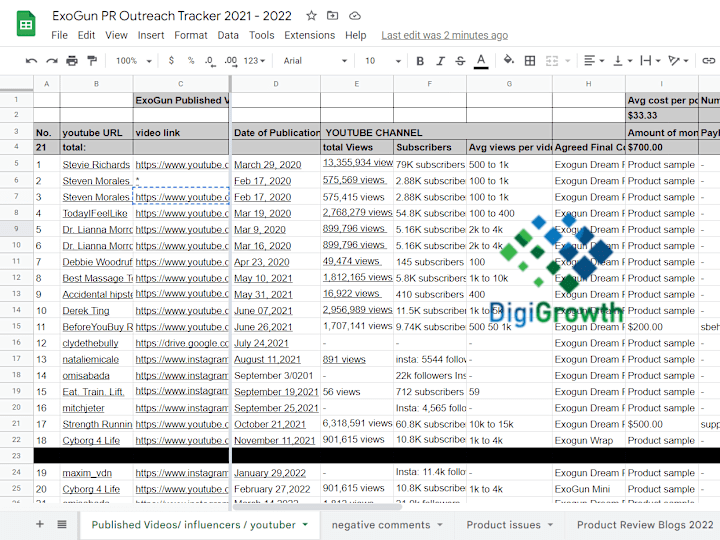The width and height of the screenshot is (720, 540).
Task: Check the cloud save status icon
Action: click(354, 16)
